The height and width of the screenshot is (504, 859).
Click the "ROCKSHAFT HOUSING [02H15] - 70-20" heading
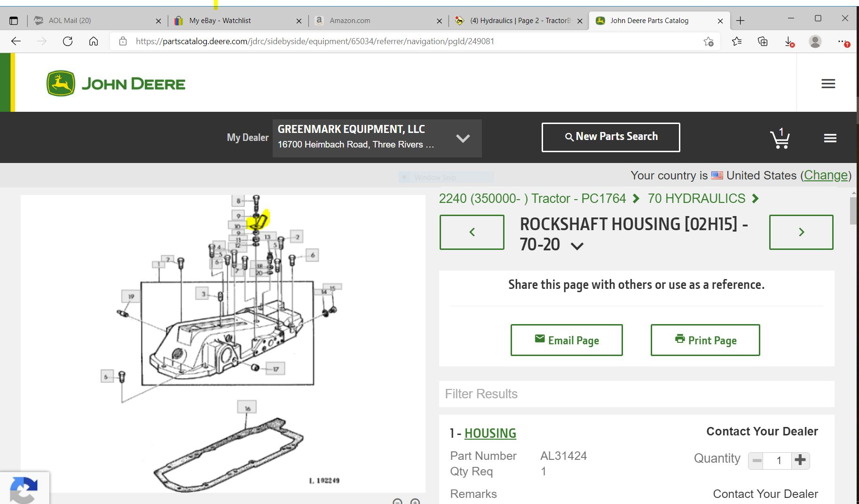[x=633, y=234]
